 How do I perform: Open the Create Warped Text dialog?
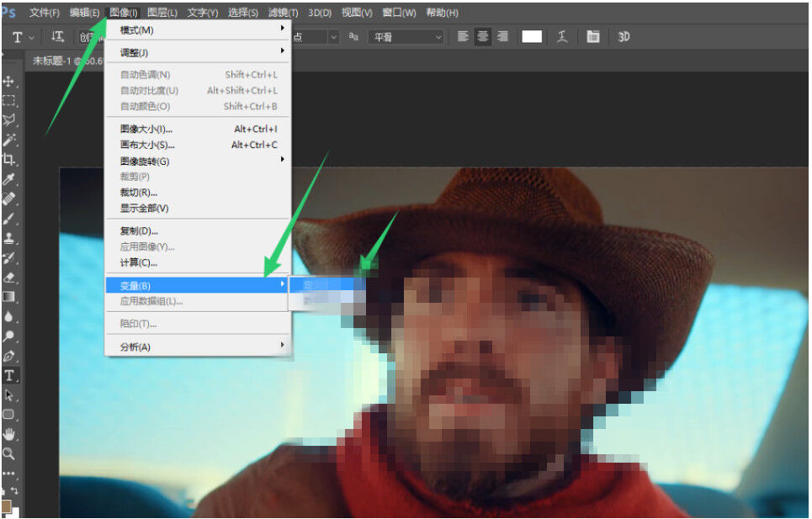click(x=562, y=37)
